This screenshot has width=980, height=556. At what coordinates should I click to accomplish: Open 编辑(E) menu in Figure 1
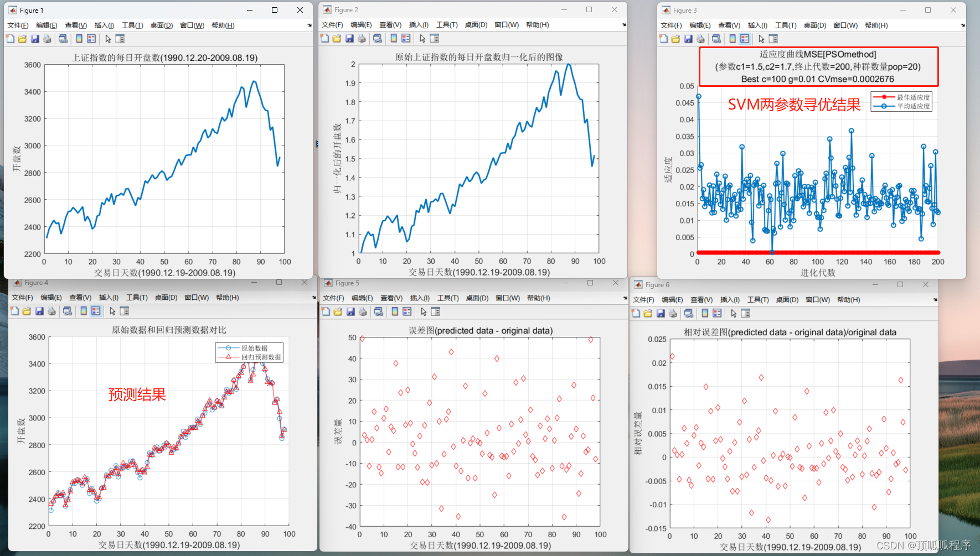point(47,25)
